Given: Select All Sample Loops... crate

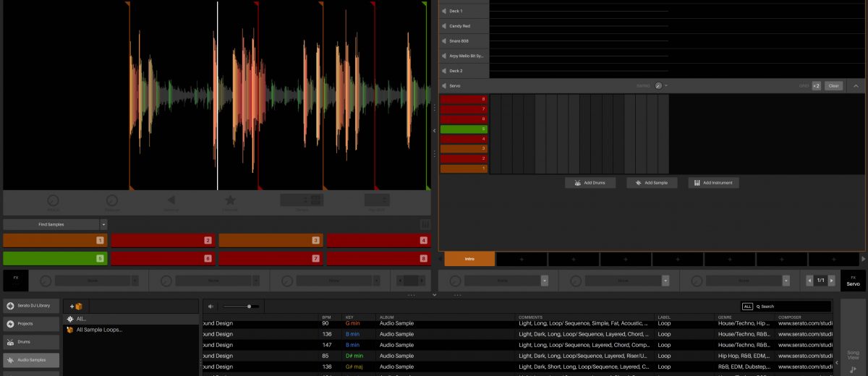Looking at the screenshot, I should click(131, 330).
